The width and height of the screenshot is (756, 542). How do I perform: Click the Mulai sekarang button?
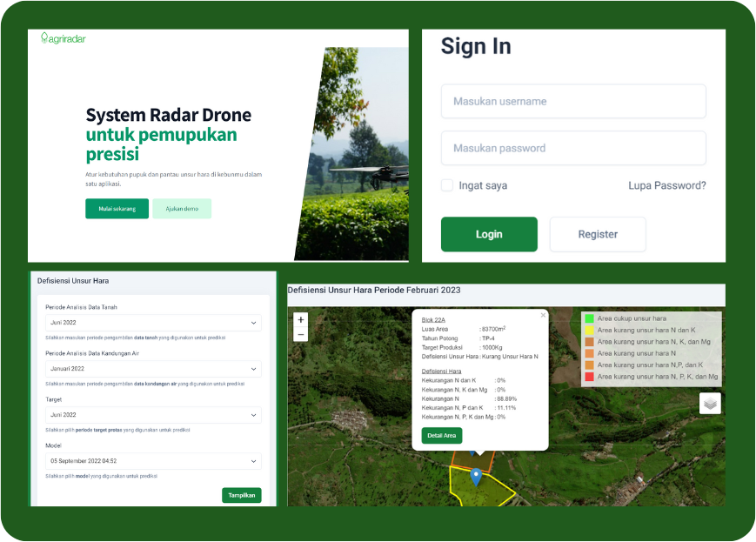pos(117,209)
